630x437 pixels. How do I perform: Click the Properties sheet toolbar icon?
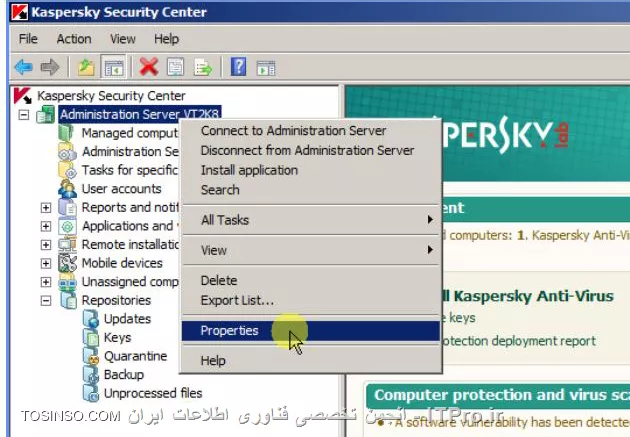(x=176, y=67)
